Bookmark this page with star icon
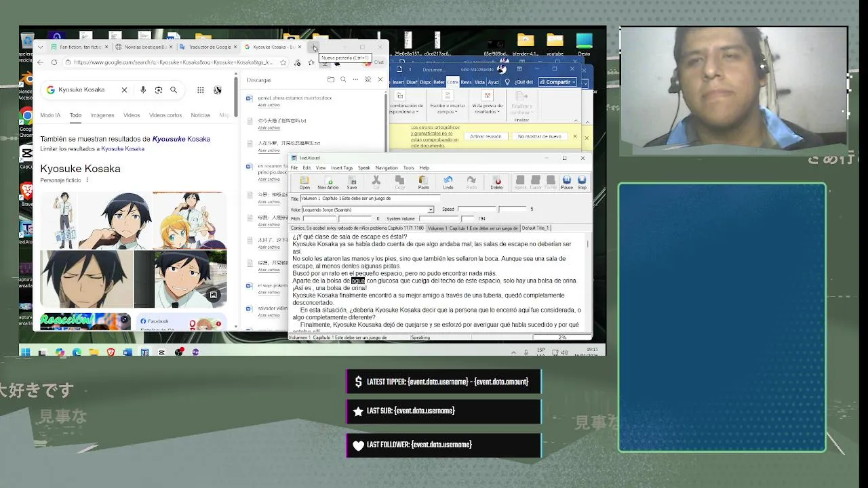 click(x=283, y=62)
